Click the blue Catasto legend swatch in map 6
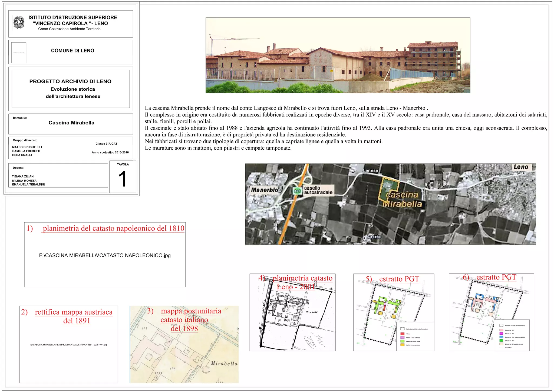Image resolution: width=554 pixels, height=392 pixels. coord(501,337)
